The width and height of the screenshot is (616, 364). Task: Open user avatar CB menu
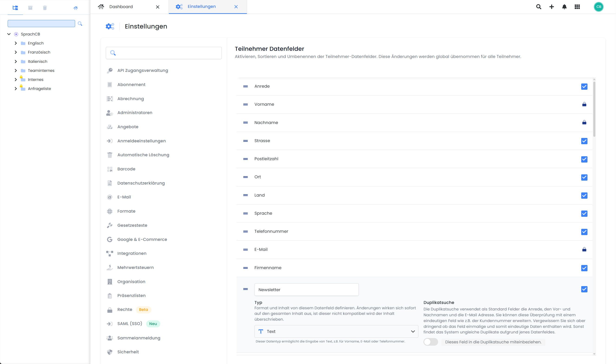pos(599,7)
